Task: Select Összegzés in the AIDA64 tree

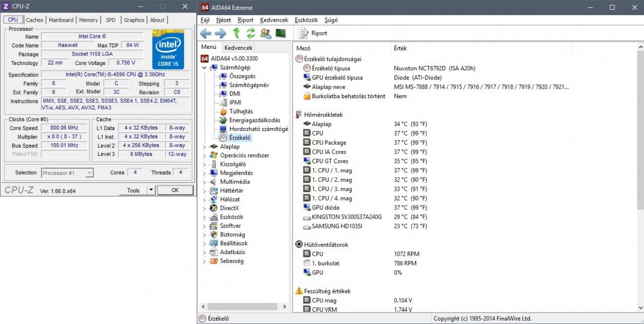Action: [242, 76]
